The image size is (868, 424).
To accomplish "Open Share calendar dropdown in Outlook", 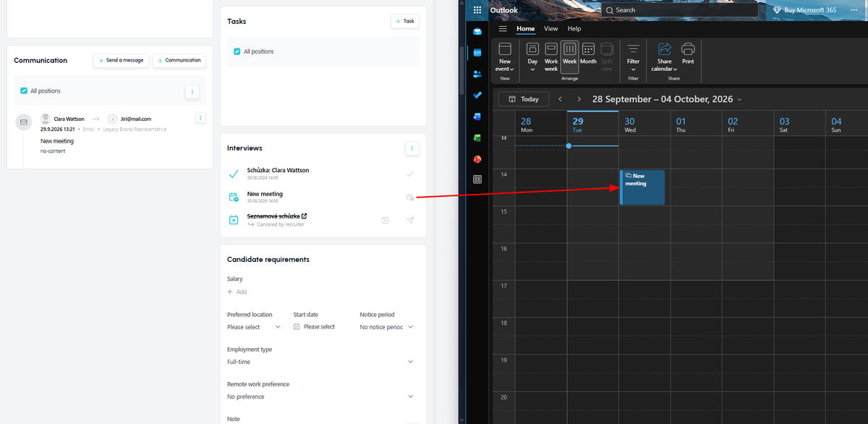I will point(664,56).
